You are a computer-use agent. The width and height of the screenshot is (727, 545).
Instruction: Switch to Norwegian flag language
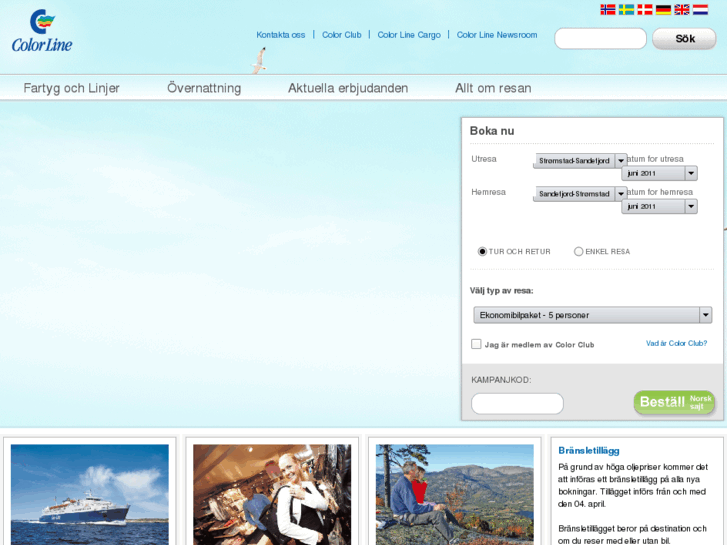pyautogui.click(x=607, y=9)
